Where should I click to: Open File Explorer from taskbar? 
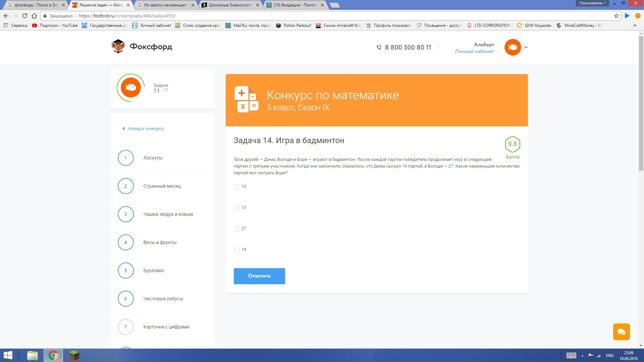coord(33,355)
